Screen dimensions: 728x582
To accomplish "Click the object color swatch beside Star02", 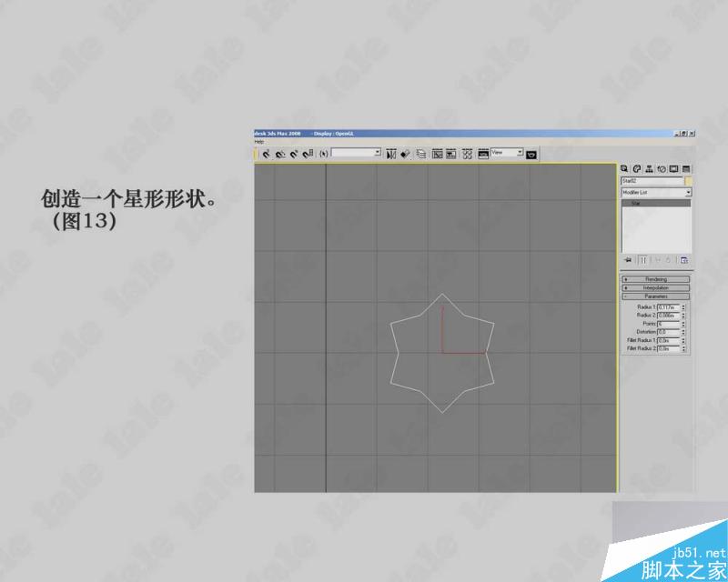I will point(690,180).
